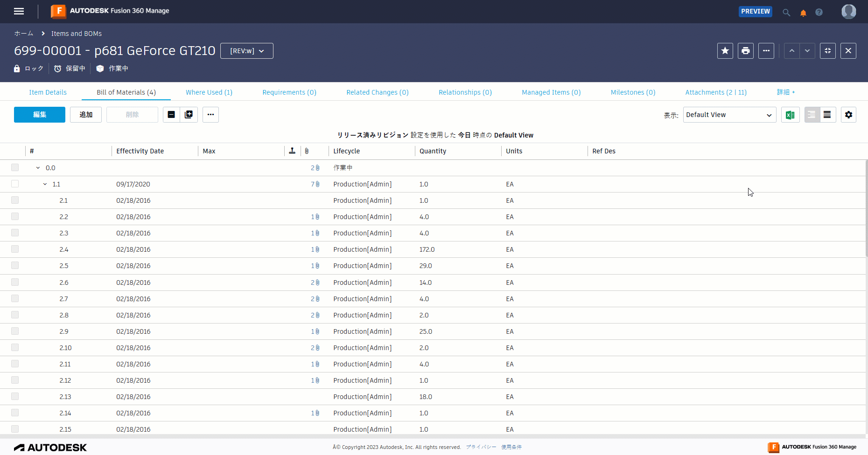
Task: Select checkbox for row 1.1
Action: point(15,184)
